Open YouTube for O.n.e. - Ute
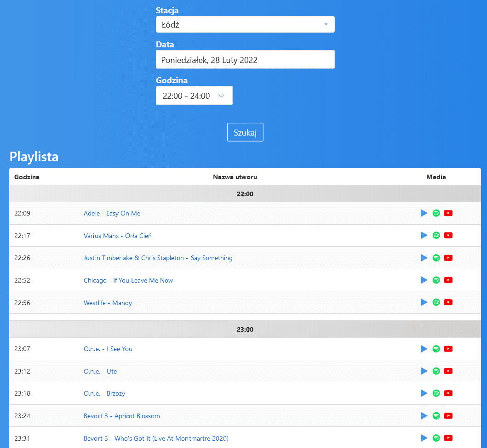 [x=448, y=371]
